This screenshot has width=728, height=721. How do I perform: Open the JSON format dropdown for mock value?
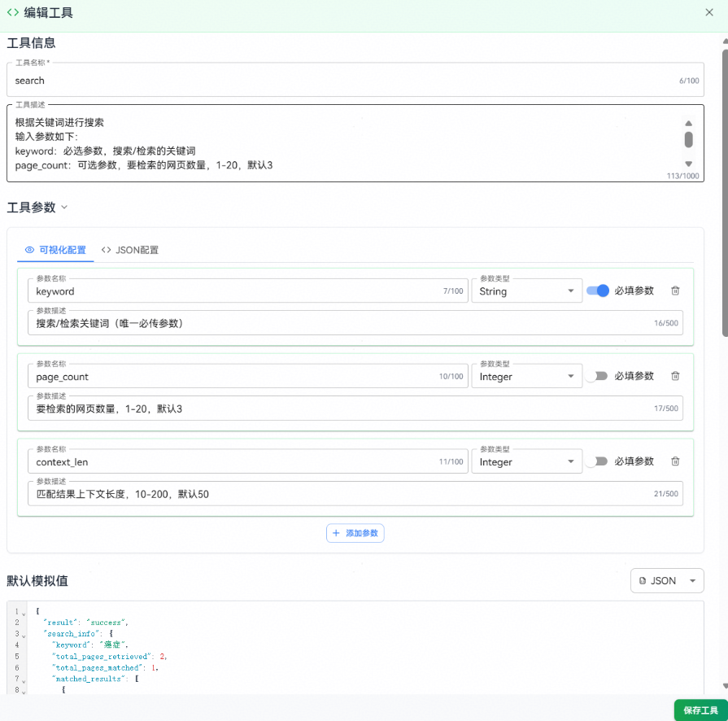click(667, 581)
